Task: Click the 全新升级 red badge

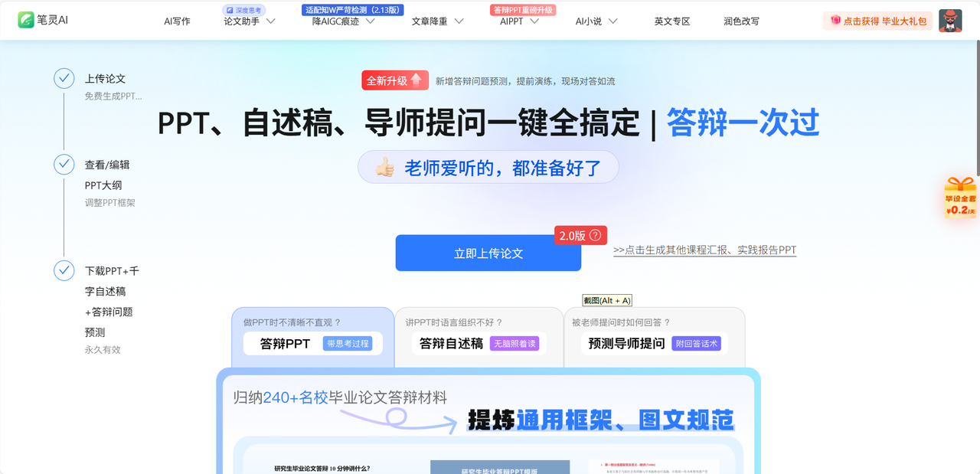Action: point(395,80)
